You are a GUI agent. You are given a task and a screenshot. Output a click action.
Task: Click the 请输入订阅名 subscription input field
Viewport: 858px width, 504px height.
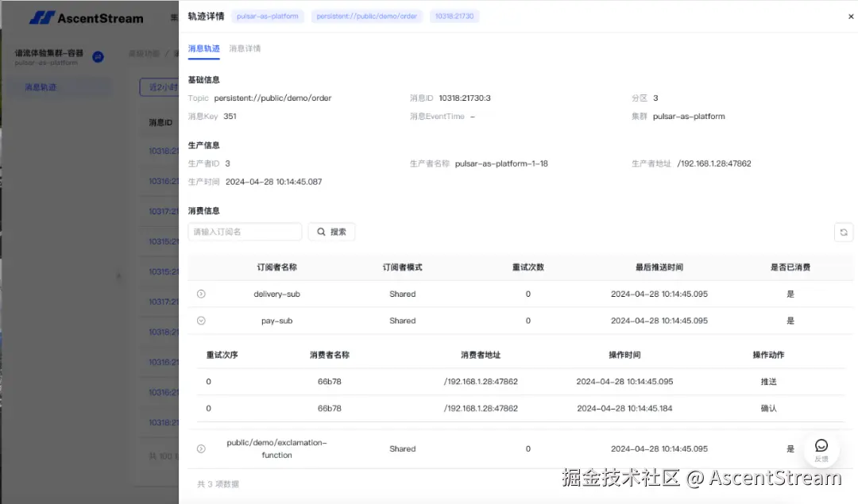tap(244, 232)
